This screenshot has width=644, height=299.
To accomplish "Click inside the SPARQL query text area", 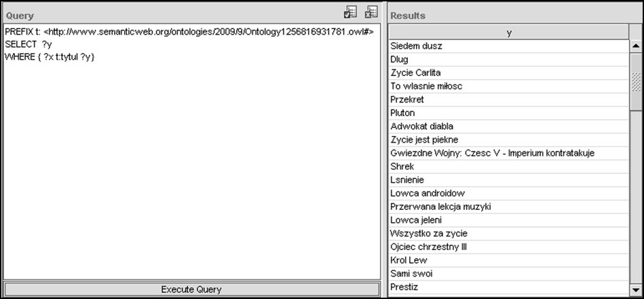I will click(191, 170).
